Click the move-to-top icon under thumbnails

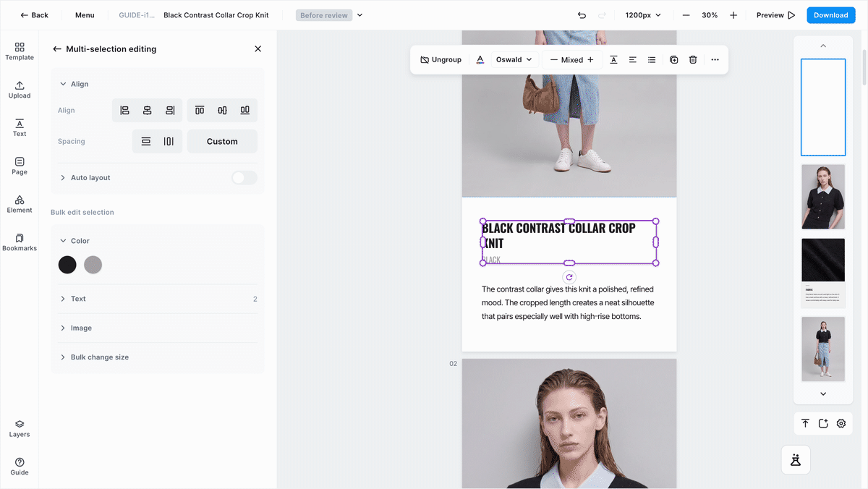pyautogui.click(x=805, y=423)
